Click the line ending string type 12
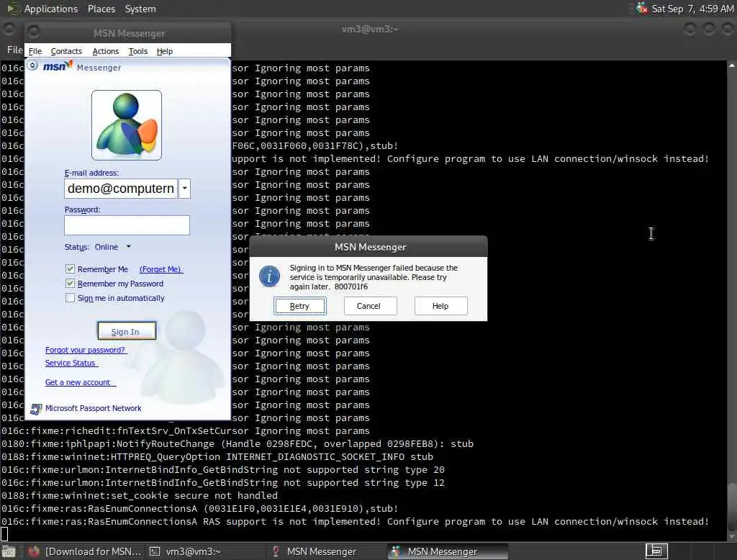Viewport: 737px width, 560px height. click(222, 482)
